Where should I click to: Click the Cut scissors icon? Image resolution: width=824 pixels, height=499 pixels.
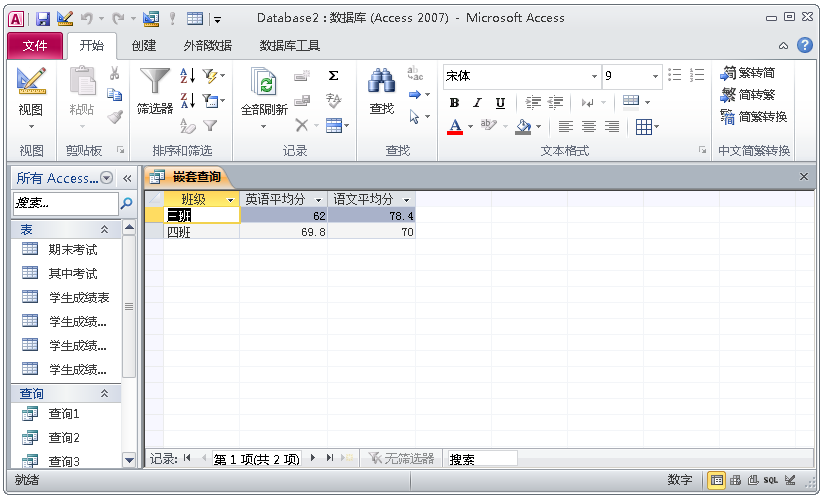114,74
